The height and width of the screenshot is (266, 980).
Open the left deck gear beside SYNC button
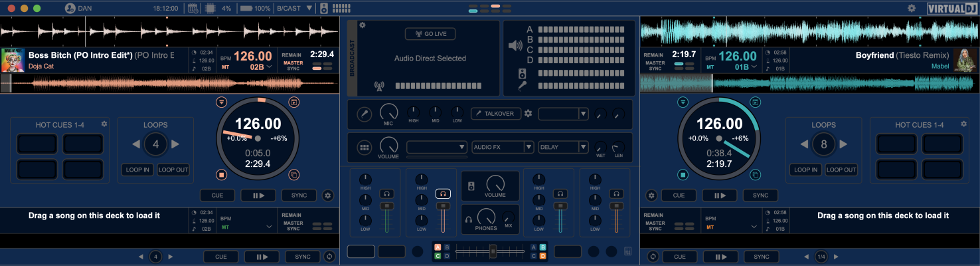[327, 196]
